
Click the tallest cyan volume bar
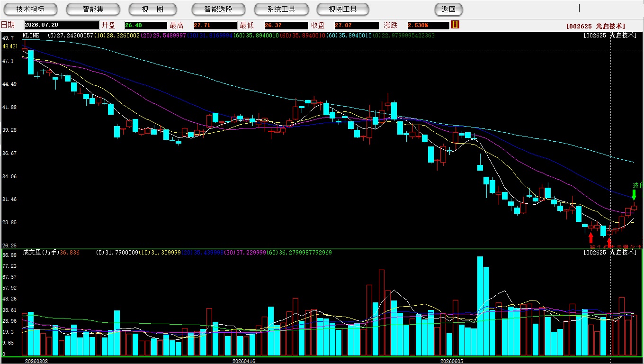point(480,306)
